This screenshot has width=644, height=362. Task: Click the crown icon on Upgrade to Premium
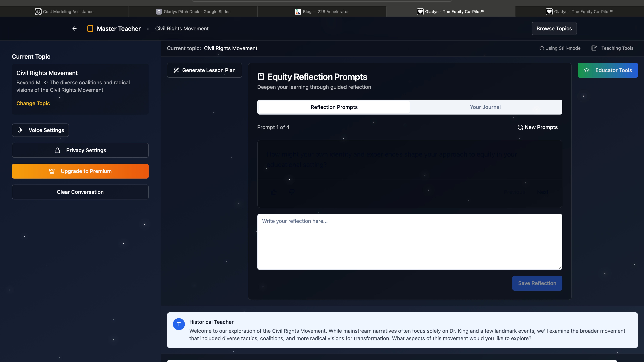[x=52, y=171]
